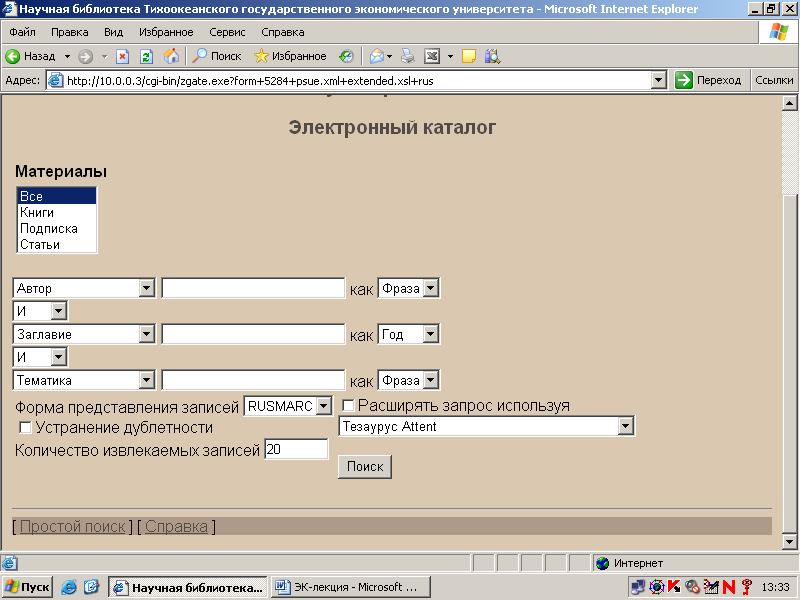Expand the Заглавие field dropdown
The image size is (800, 600).
coord(146,334)
